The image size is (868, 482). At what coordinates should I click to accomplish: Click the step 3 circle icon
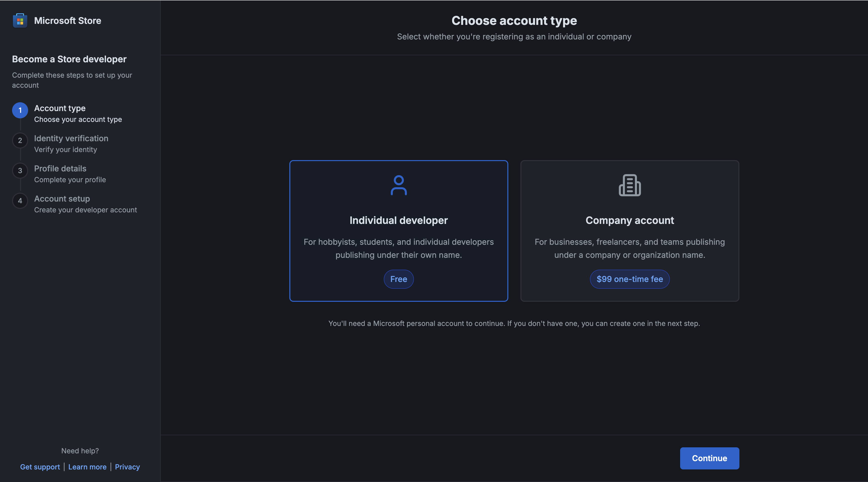tap(20, 171)
